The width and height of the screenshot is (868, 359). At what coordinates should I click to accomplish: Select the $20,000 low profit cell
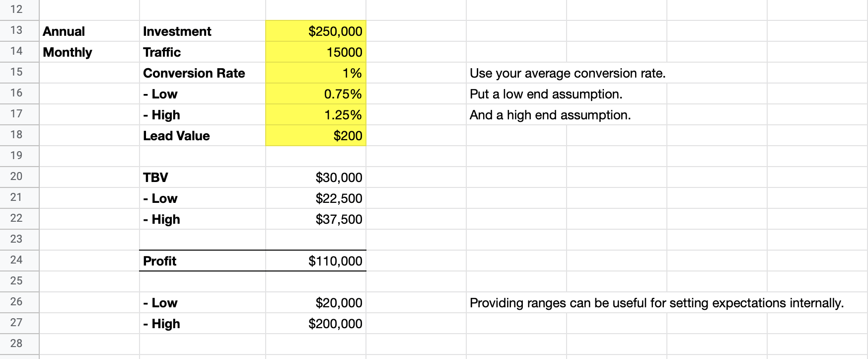(316, 303)
